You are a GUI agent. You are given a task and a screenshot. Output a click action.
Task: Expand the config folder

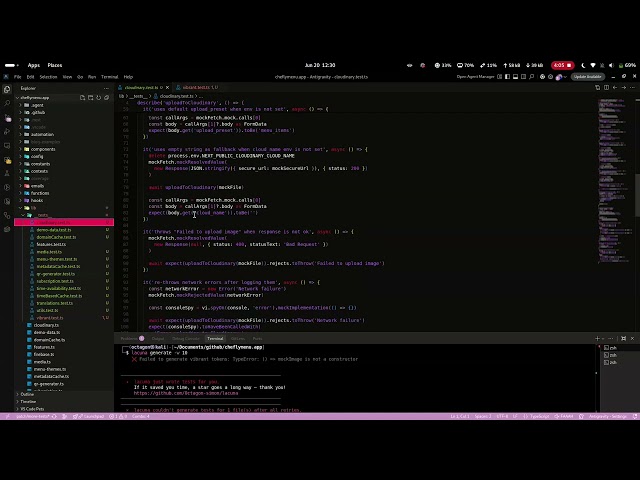tap(64, 157)
